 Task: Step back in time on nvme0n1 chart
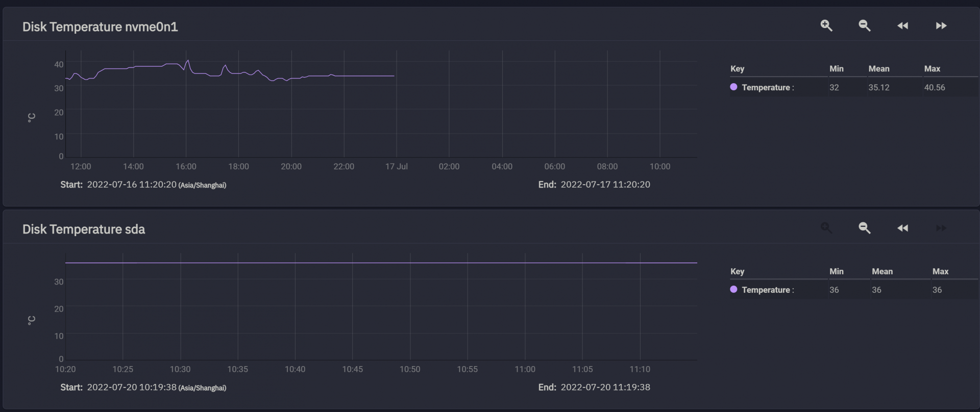pyautogui.click(x=903, y=25)
